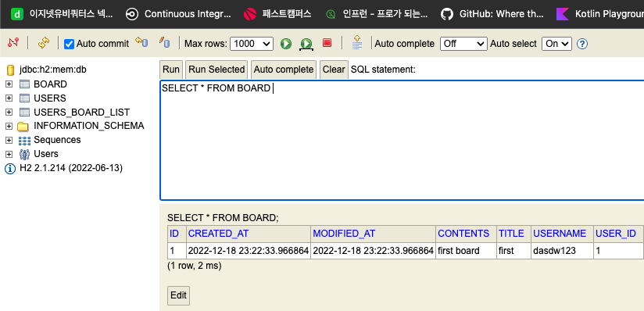Screen dimensions: 644x311
Task: Click the Users people icon
Action: coord(25,154)
